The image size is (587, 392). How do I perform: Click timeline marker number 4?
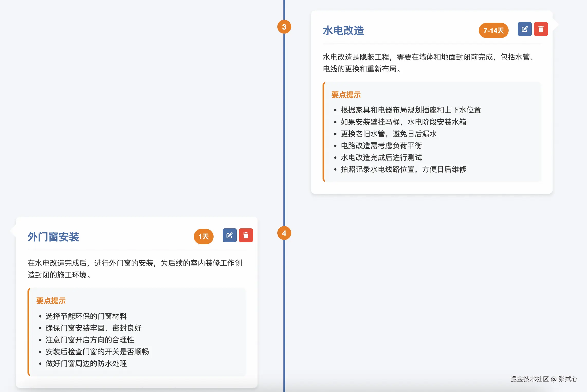(284, 233)
